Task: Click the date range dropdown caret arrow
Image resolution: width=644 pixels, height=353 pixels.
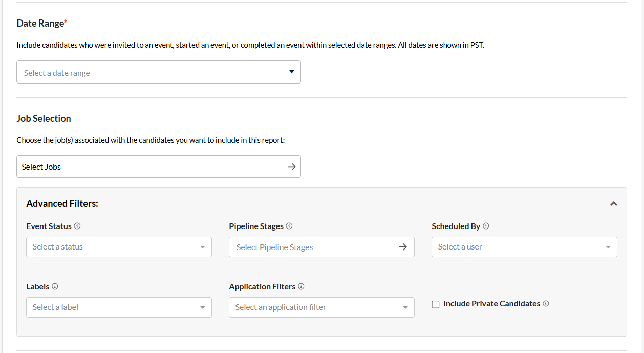Action: pos(292,72)
